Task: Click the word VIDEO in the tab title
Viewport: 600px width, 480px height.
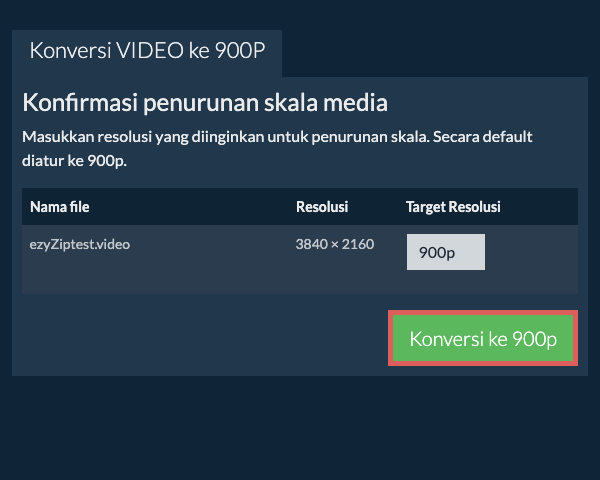Action: (150, 51)
